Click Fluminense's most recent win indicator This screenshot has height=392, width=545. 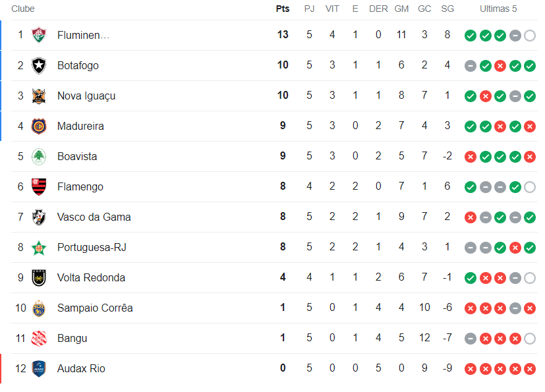(x=500, y=36)
